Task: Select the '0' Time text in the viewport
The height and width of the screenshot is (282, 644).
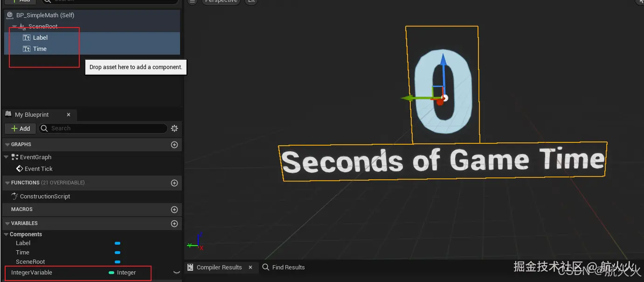Action: tap(443, 92)
